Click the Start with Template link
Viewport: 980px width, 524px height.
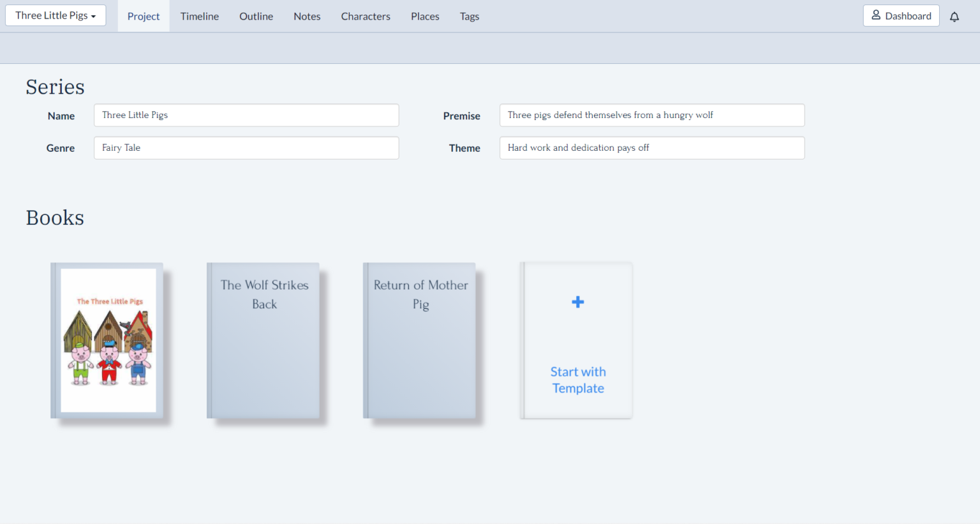pos(578,380)
